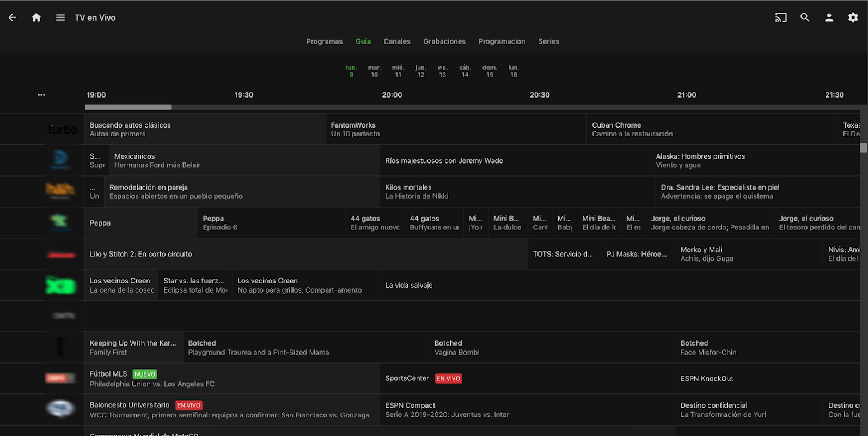Select Saturday the 14th in date picker
This screenshot has height=436, width=868.
(464, 71)
